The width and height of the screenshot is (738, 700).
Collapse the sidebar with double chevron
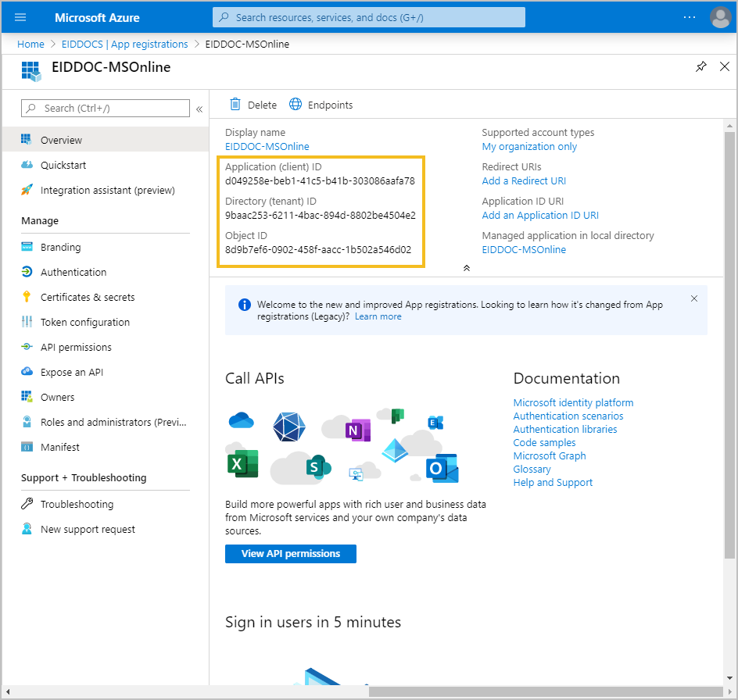pyautogui.click(x=199, y=109)
